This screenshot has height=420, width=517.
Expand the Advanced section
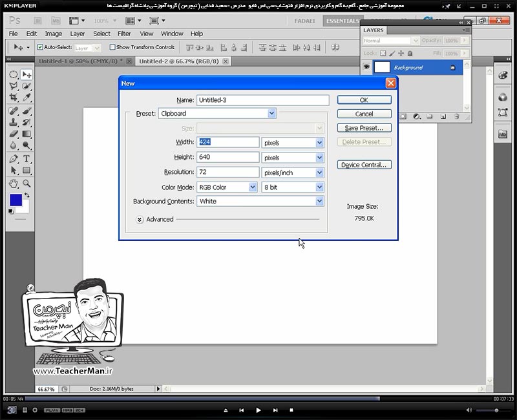140,220
